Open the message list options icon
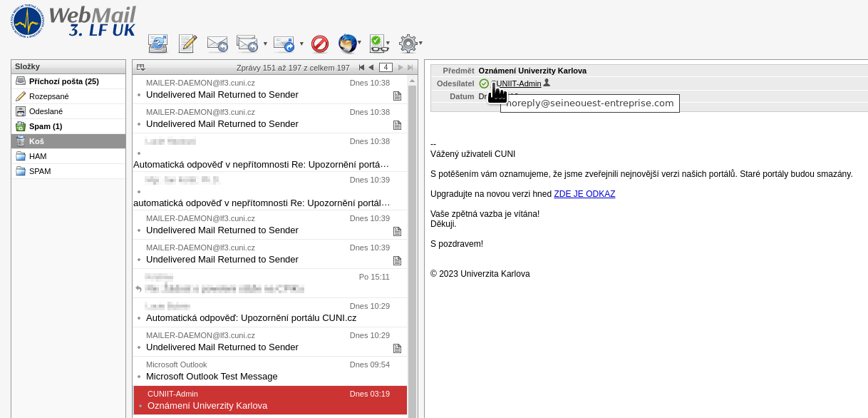The image size is (868, 418). click(x=141, y=68)
